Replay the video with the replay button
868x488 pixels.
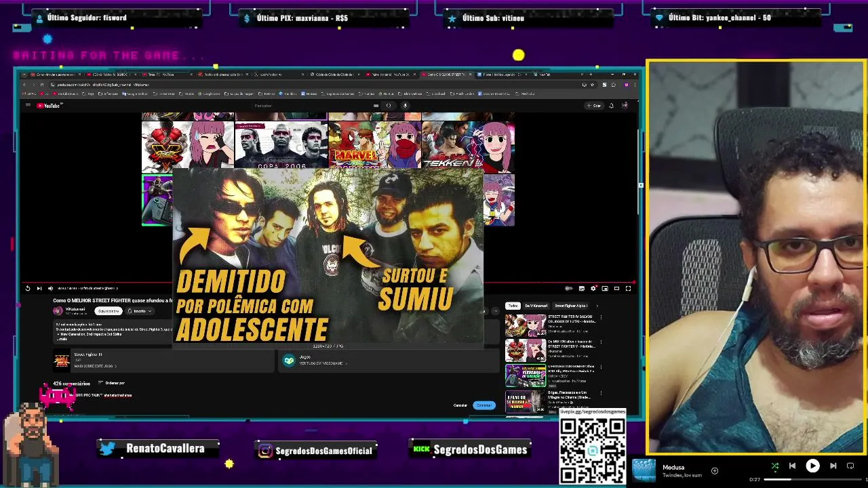28,289
